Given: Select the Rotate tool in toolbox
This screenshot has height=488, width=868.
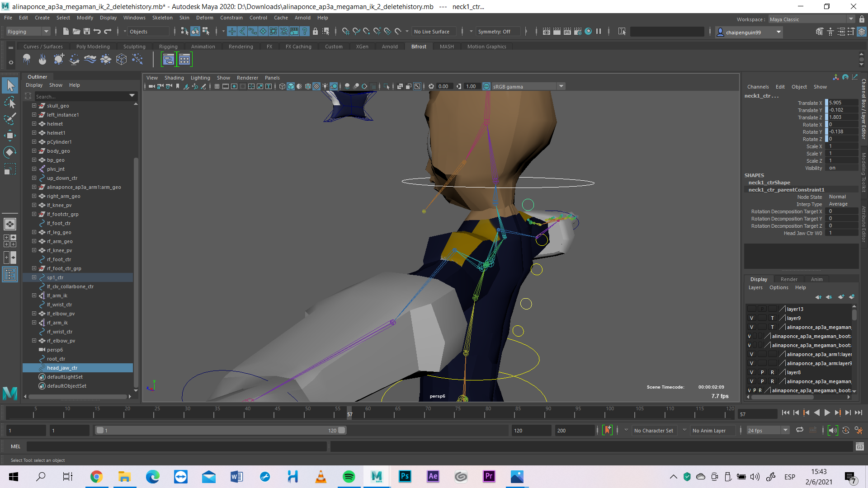Looking at the screenshot, I should pos(9,152).
